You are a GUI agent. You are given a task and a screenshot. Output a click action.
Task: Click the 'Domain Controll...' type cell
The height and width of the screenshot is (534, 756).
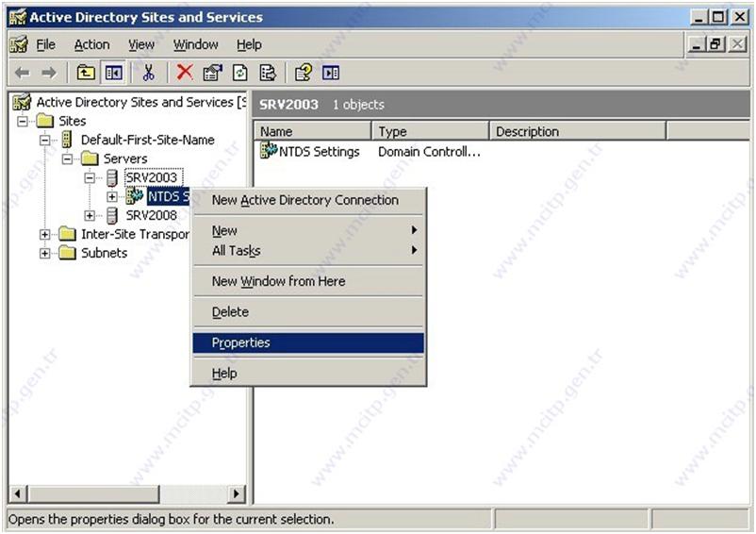point(429,152)
